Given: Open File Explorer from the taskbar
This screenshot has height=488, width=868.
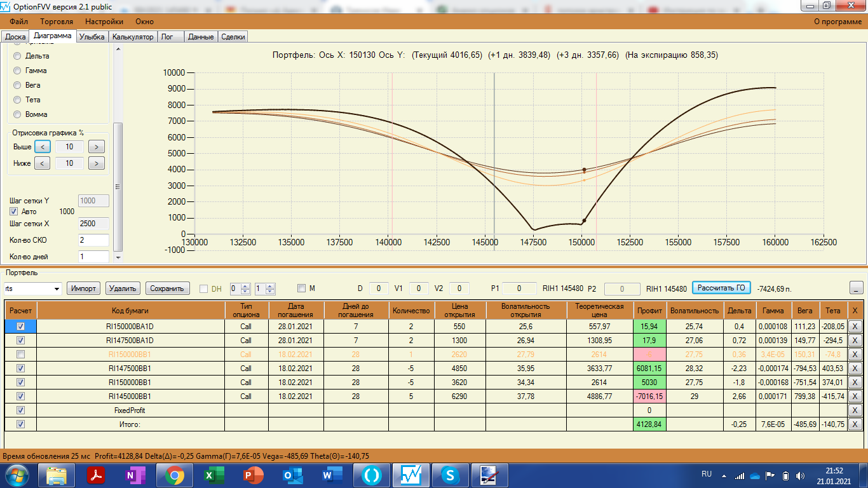Looking at the screenshot, I should [57, 475].
